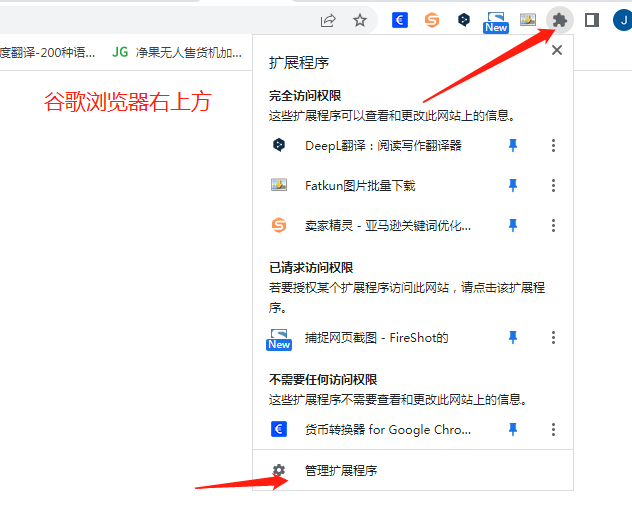Click the orange Seller Sprite toolbar icon

click(432, 20)
